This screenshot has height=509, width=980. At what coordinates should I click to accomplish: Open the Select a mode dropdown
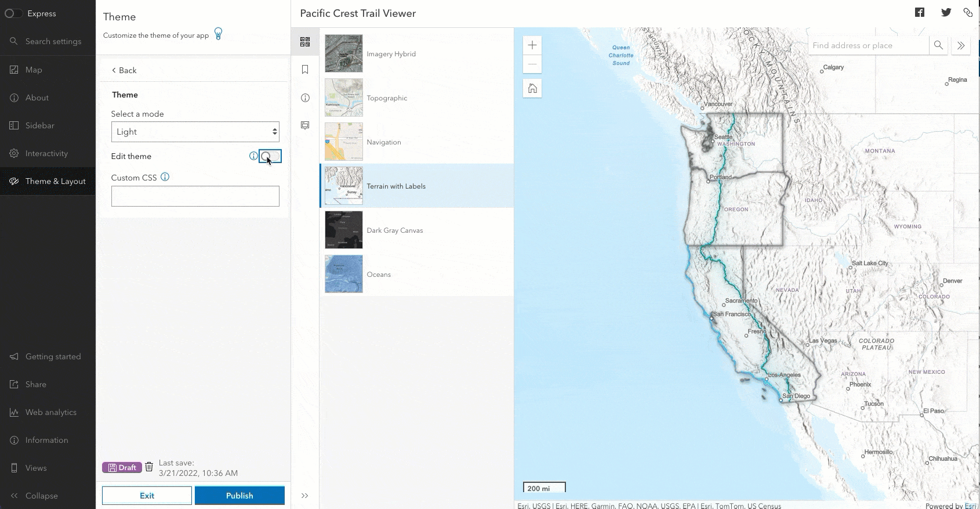click(195, 132)
